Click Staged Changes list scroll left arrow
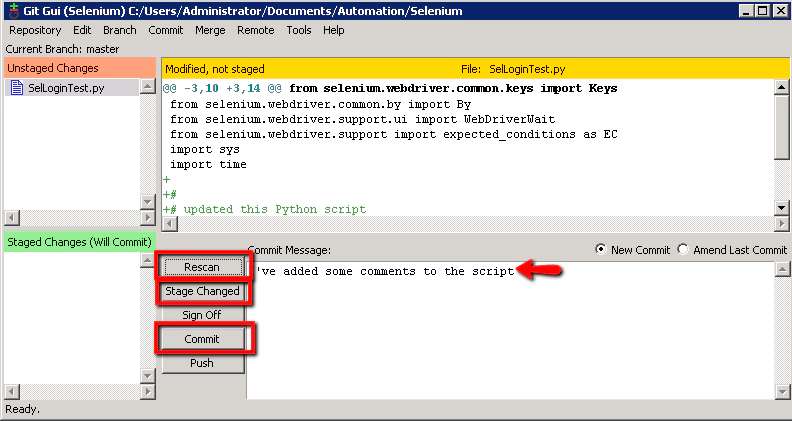The image size is (792, 421). (x=11, y=392)
